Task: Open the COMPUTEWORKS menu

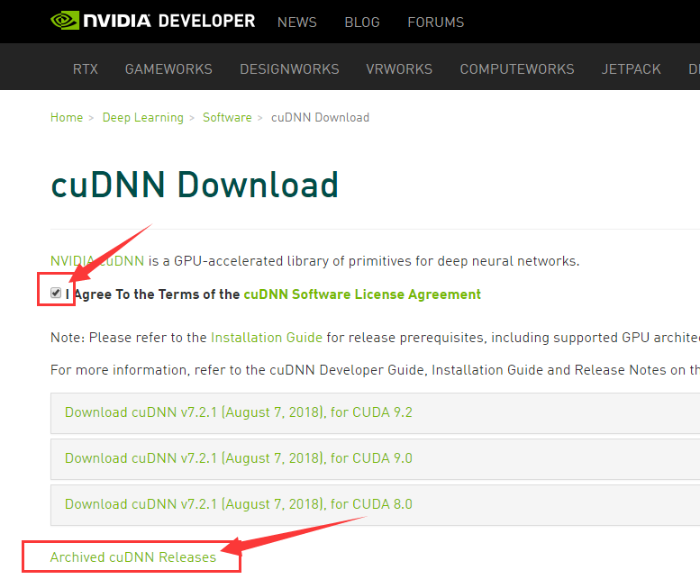Action: click(517, 69)
